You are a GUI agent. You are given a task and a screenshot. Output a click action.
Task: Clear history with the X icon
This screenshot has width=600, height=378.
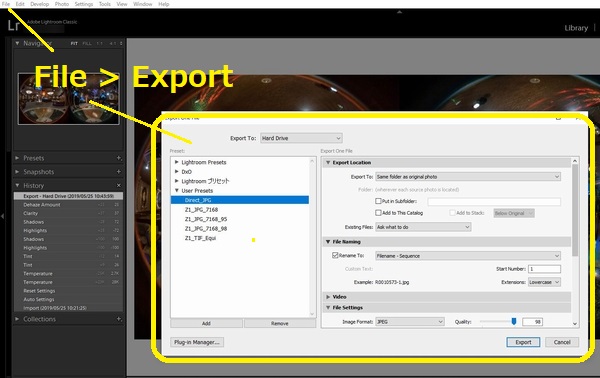(x=119, y=186)
